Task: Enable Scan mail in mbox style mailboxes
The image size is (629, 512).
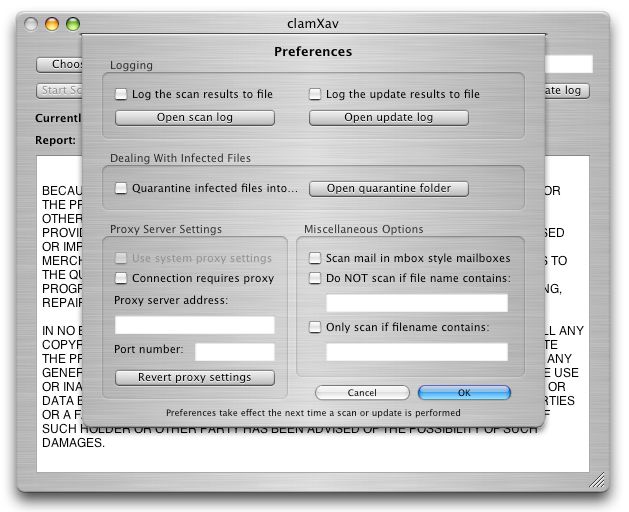Action: (x=316, y=258)
